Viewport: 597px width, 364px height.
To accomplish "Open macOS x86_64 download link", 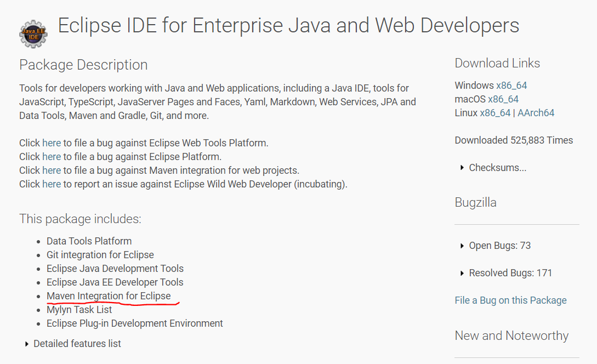I will click(x=503, y=99).
